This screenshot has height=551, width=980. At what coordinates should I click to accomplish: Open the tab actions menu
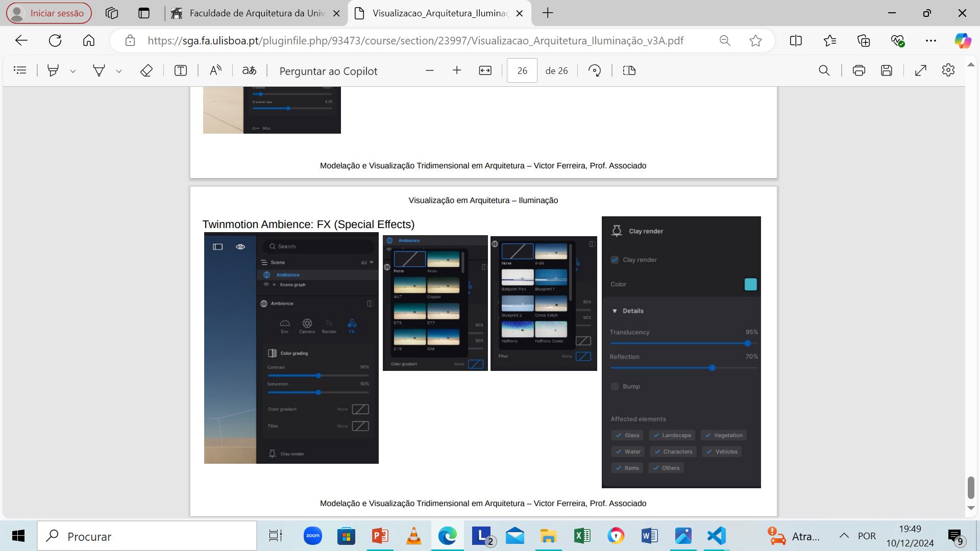144,13
